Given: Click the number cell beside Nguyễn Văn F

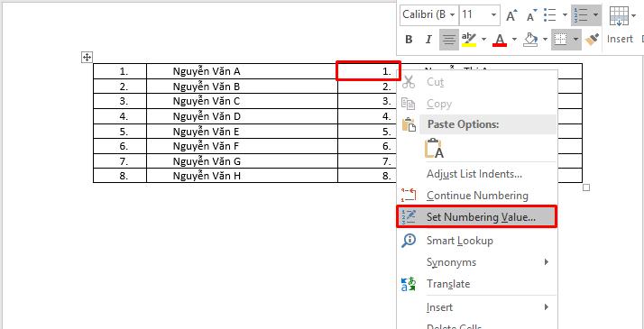Looking at the screenshot, I should (120, 146).
